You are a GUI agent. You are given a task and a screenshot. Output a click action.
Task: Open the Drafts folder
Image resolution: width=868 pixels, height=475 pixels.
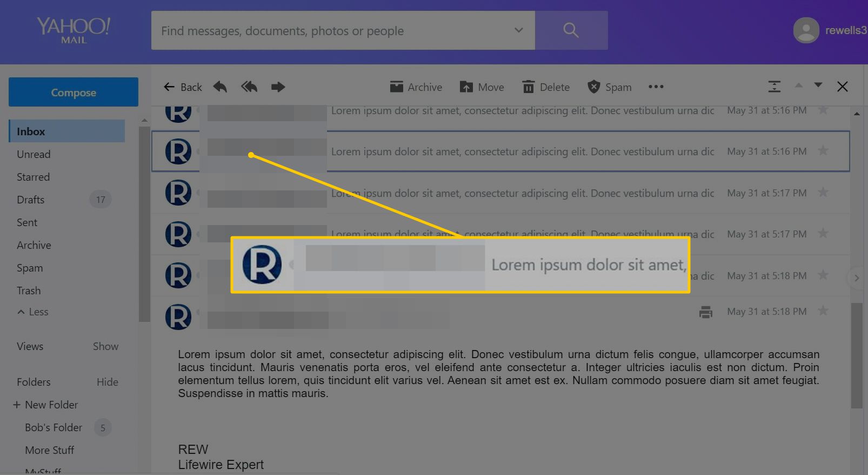[30, 200]
